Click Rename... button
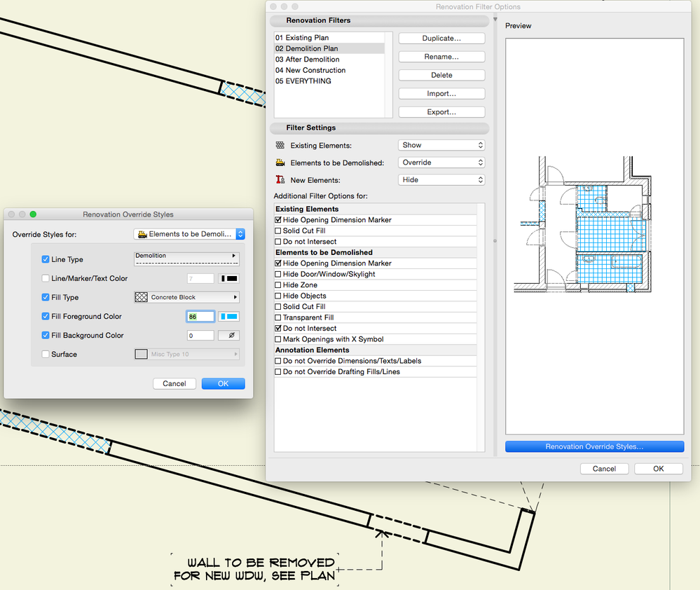Screen dimensions: 700x590 pos(441,57)
